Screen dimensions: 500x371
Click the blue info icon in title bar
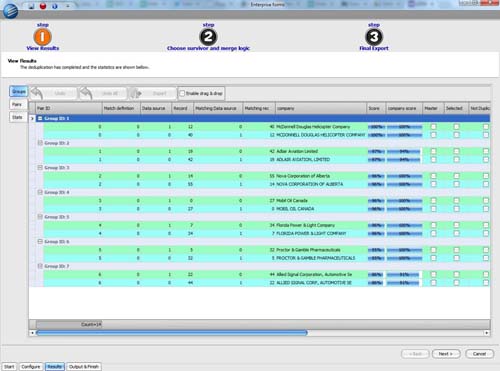tap(55, 6)
